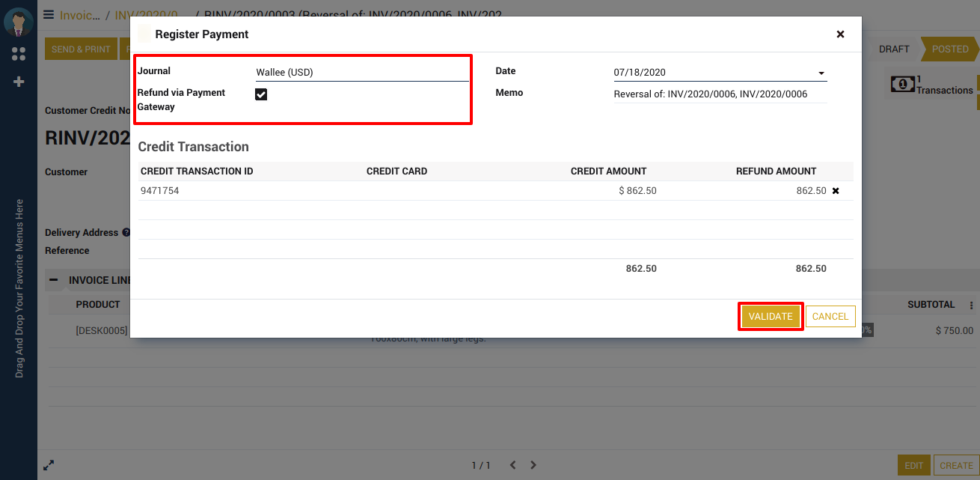980x480 pixels.
Task: Collapse the Invoice Lines section
Action: tap(54, 280)
